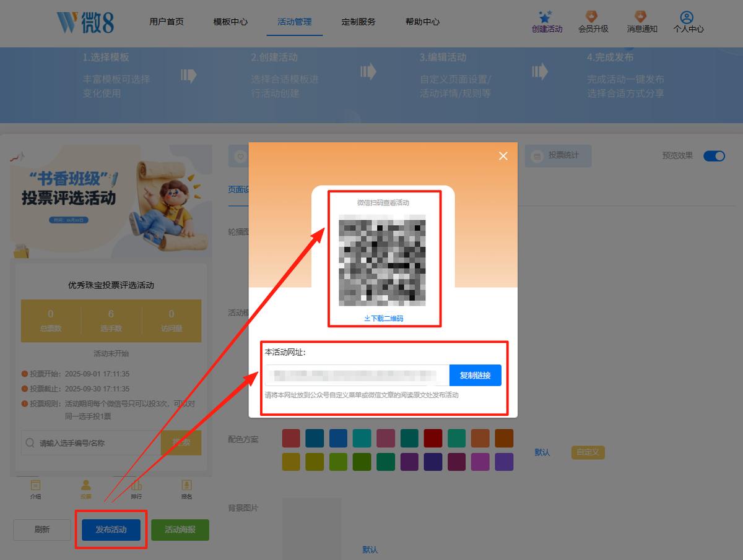
Task: Click the 优秀珠宝投票评选活动 title text
Action: click(111, 285)
